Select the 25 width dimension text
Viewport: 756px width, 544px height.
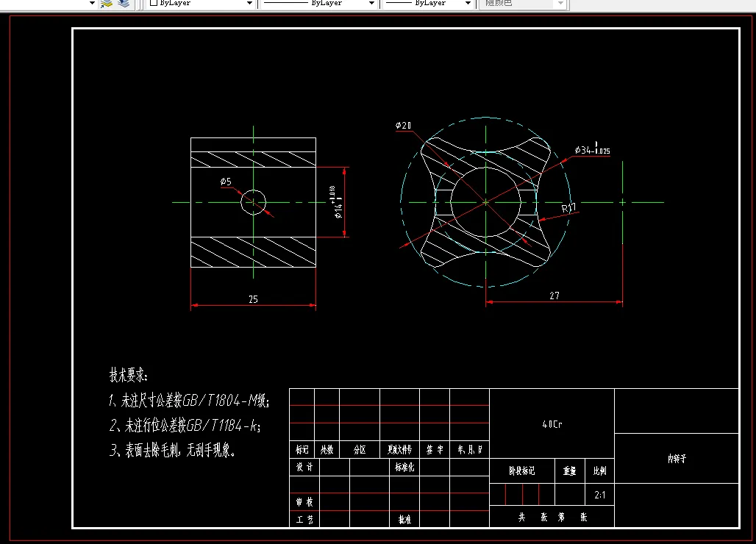pos(253,299)
